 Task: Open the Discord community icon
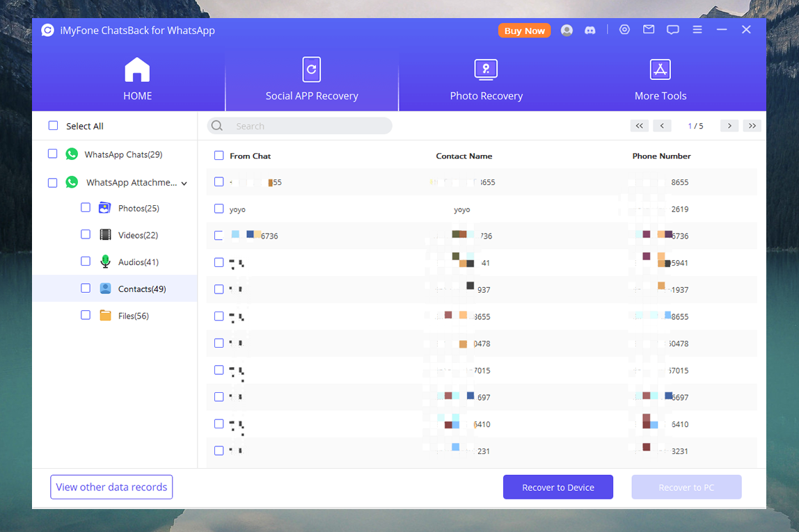pyautogui.click(x=590, y=31)
